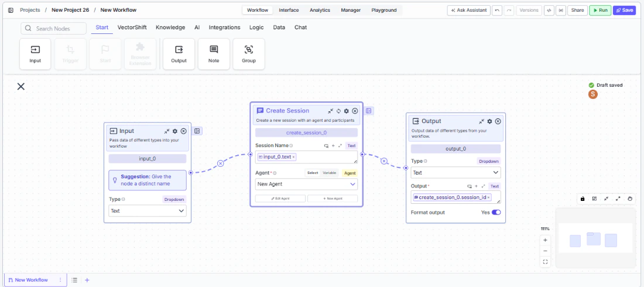The width and height of the screenshot is (644, 287).
Task: Switch to the Interface tab
Action: click(289, 11)
